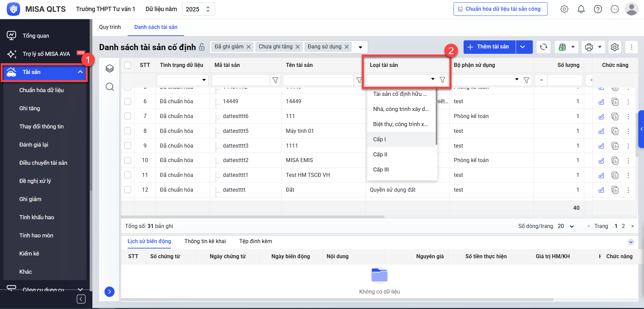
Task: Open the help question mark icon
Action: [598, 9]
